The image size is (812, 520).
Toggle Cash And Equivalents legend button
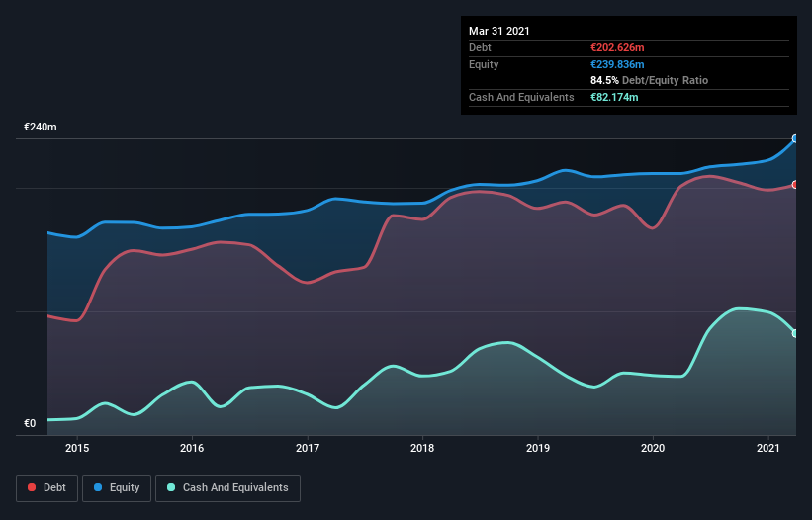click(x=227, y=488)
